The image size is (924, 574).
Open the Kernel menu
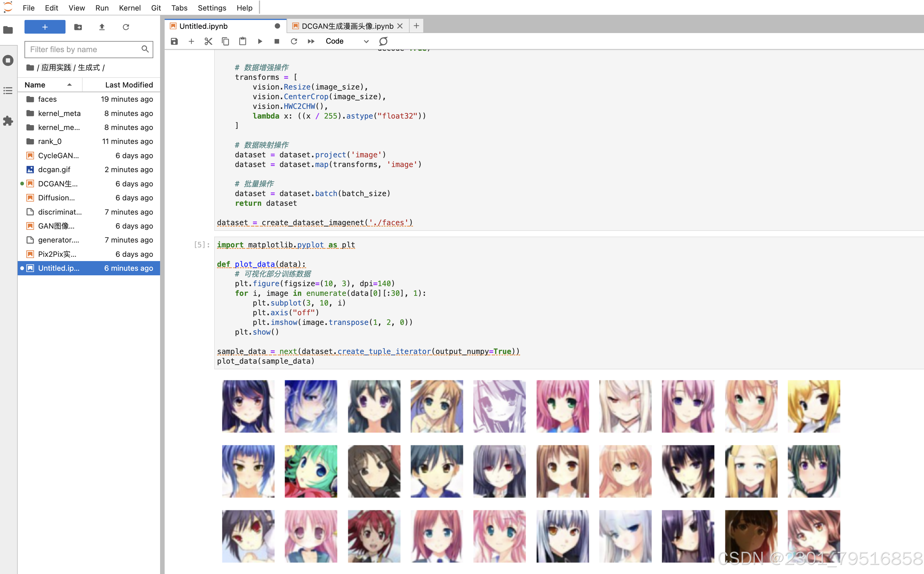(x=129, y=8)
